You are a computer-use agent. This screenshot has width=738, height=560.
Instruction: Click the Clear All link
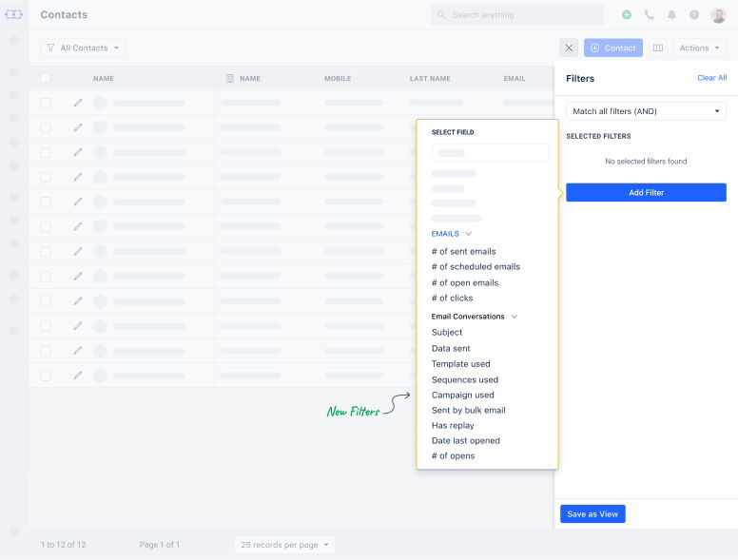pyautogui.click(x=711, y=78)
